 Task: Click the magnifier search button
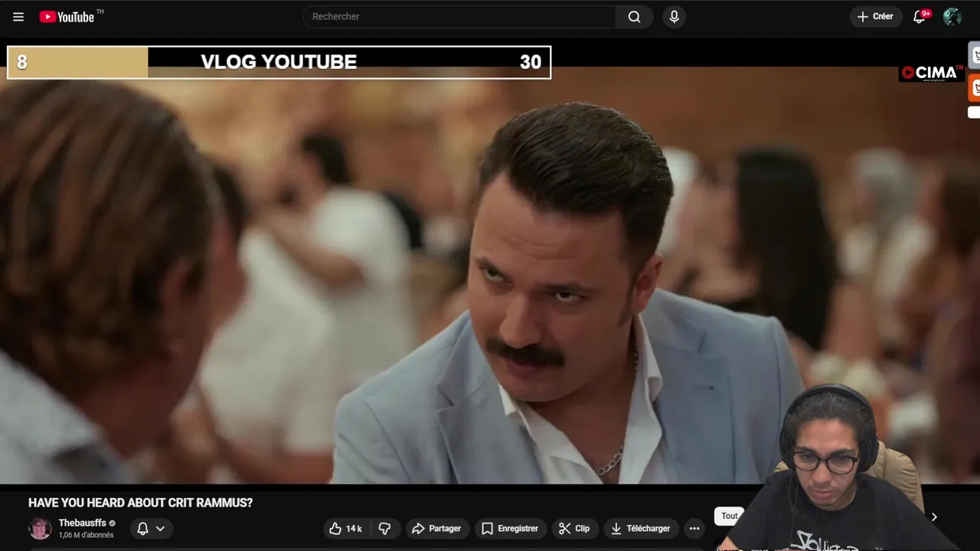(x=634, y=17)
